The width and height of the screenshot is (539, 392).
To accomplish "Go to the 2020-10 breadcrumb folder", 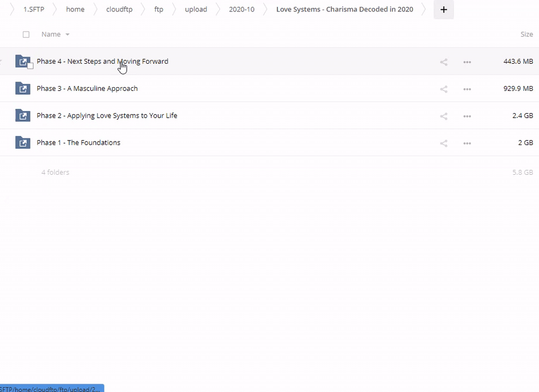I will tap(241, 9).
